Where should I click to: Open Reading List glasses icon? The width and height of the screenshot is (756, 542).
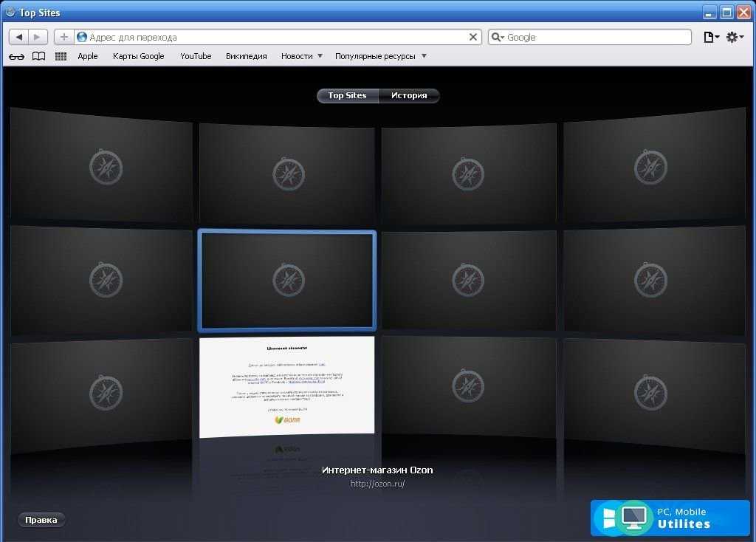coord(17,56)
